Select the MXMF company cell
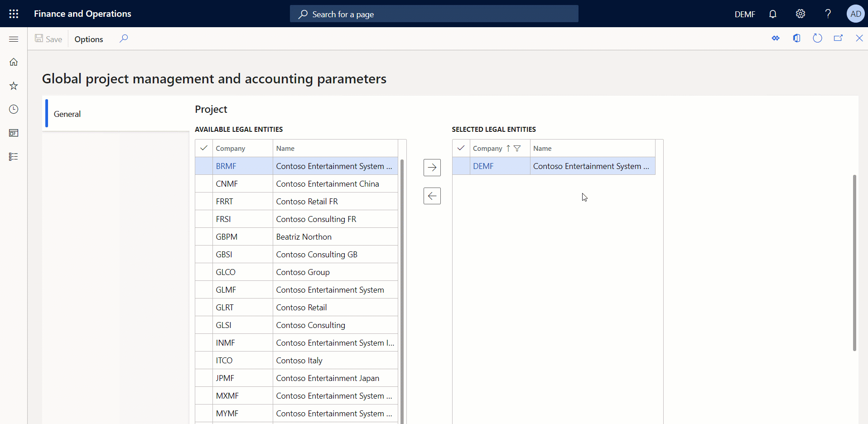The image size is (868, 424). (x=243, y=395)
